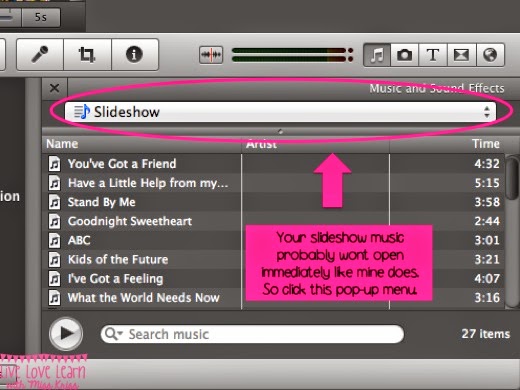The image size is (520, 390).
Task: Close the Music and Sound Effects panel
Action: [x=54, y=88]
